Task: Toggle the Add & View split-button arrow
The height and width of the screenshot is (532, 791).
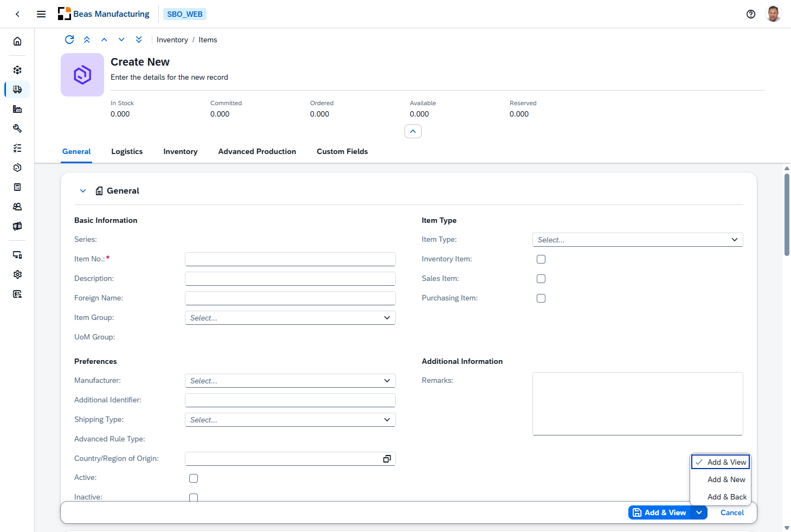Action: [699, 512]
